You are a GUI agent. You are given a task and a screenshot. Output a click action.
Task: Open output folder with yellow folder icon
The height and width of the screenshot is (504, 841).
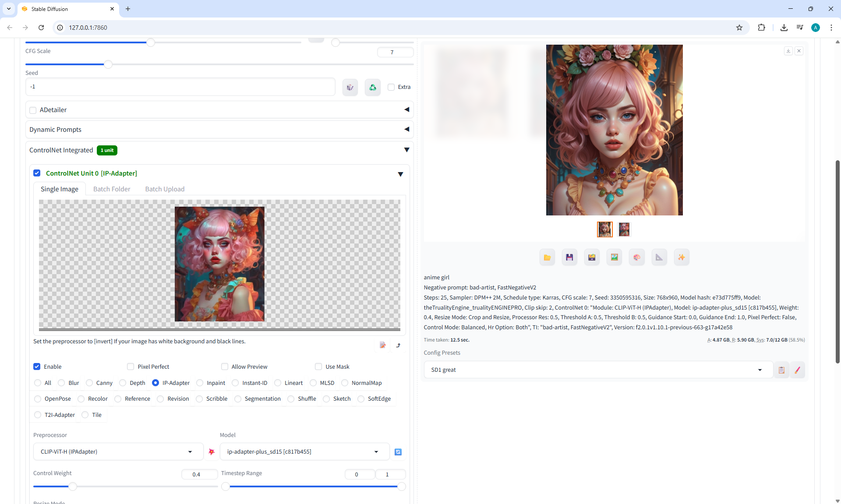(547, 257)
